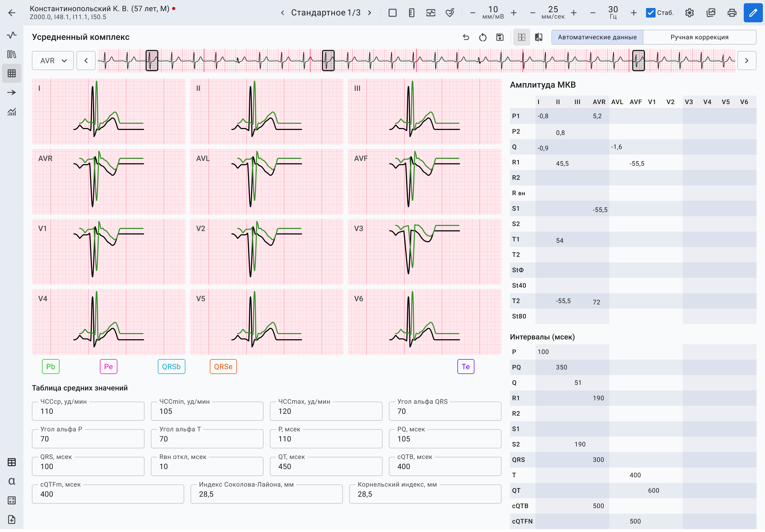Save the averaged complex
765x532 pixels.
pos(500,37)
